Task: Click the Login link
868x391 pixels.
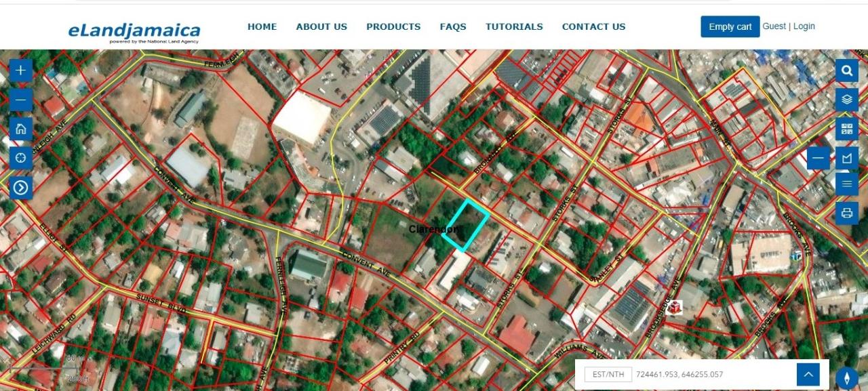Action: [804, 26]
